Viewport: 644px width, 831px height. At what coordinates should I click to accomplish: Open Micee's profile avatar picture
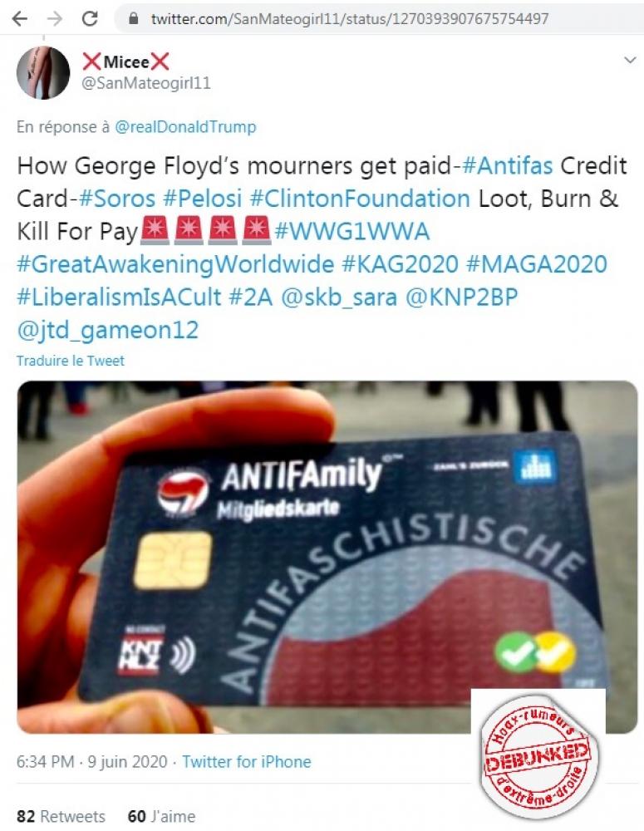[x=43, y=72]
